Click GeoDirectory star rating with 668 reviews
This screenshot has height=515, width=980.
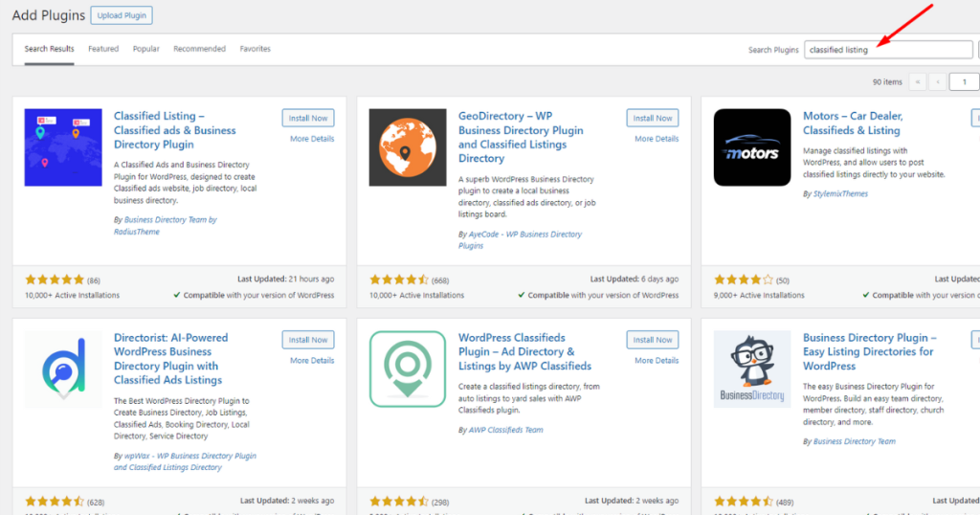(399, 280)
